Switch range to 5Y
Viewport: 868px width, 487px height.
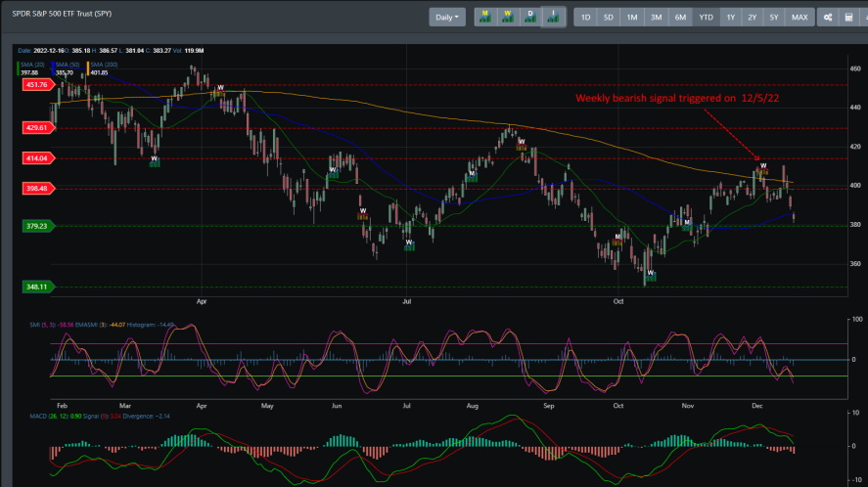pyautogui.click(x=774, y=18)
